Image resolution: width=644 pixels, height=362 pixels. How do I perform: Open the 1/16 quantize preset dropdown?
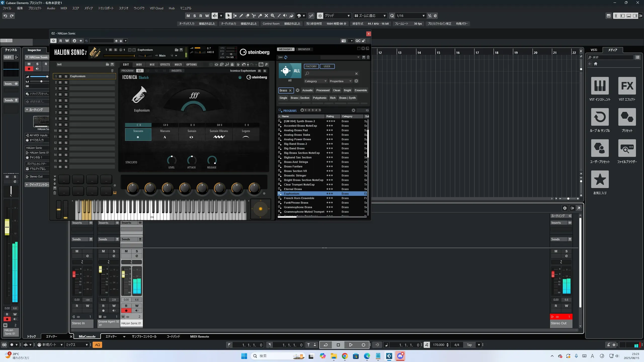tap(423, 16)
